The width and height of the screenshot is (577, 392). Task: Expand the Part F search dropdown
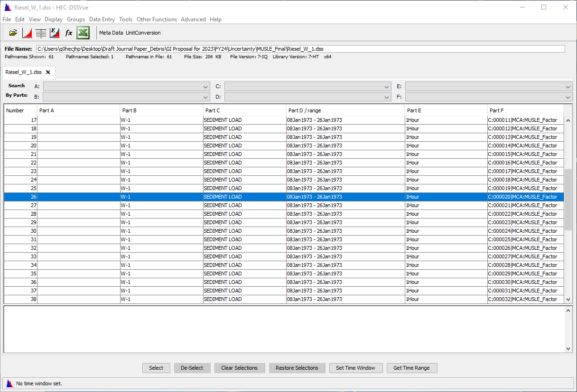568,97
